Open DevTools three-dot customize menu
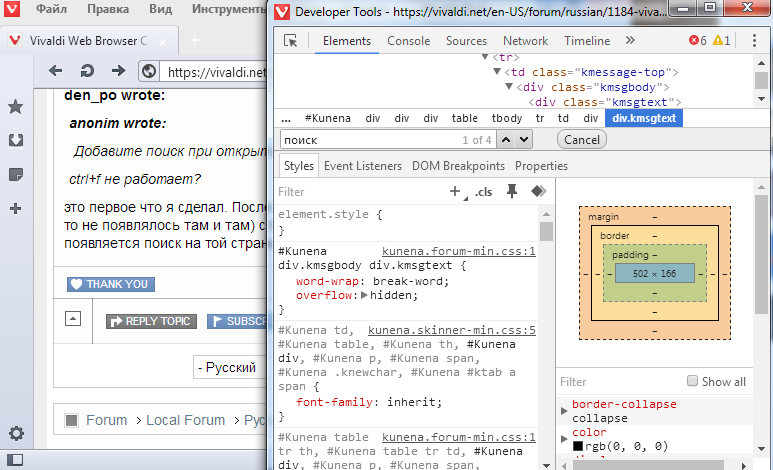The width and height of the screenshot is (773, 470). click(754, 40)
